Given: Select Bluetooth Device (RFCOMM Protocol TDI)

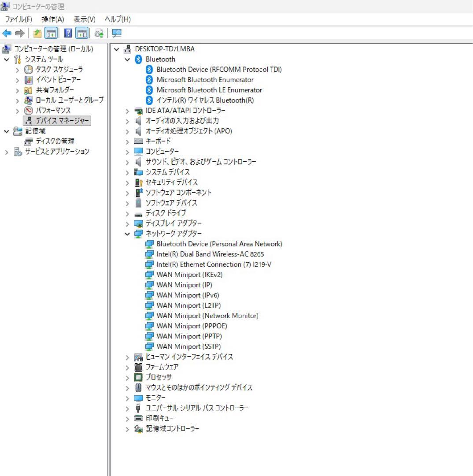Looking at the screenshot, I should tap(219, 70).
